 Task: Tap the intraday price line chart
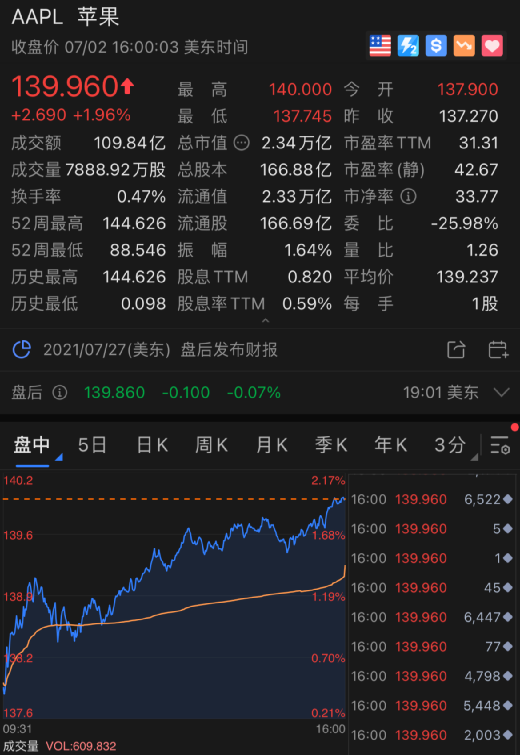pos(174,596)
